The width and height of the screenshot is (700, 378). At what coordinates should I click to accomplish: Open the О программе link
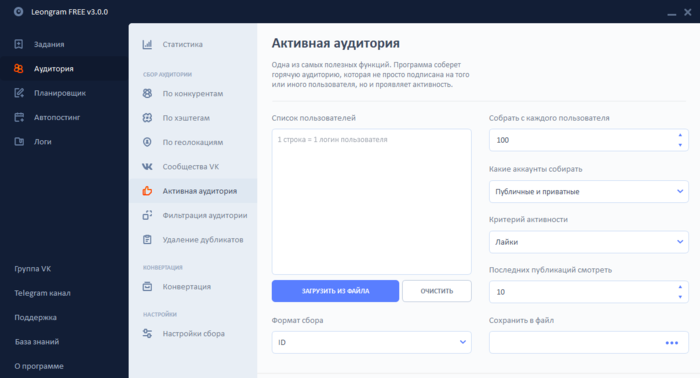pyautogui.click(x=39, y=366)
